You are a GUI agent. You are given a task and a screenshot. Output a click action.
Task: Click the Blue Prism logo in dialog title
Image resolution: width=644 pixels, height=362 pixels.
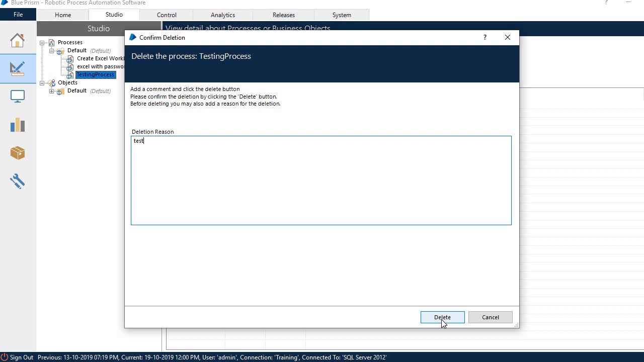pos(133,38)
